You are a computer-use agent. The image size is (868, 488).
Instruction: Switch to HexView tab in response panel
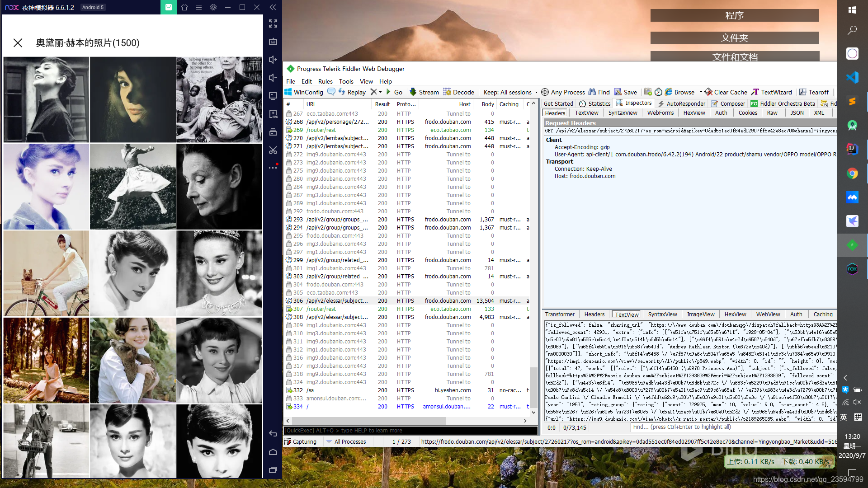[x=735, y=314]
